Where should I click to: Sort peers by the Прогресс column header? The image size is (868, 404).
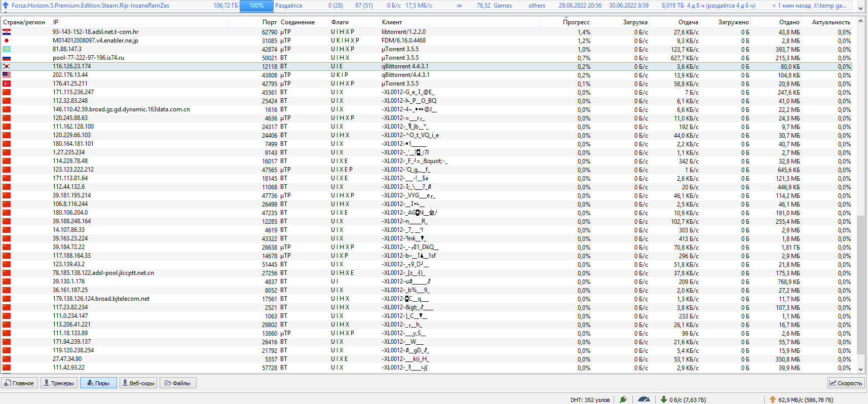click(576, 22)
